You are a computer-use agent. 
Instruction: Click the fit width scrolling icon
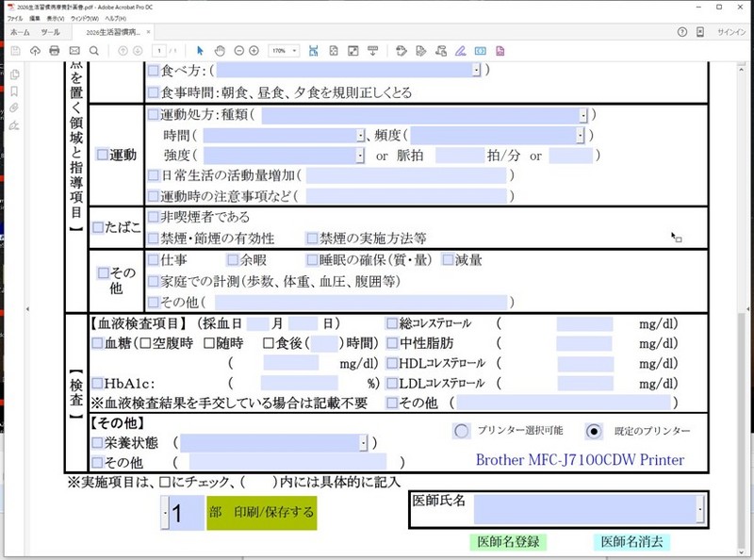point(314,51)
